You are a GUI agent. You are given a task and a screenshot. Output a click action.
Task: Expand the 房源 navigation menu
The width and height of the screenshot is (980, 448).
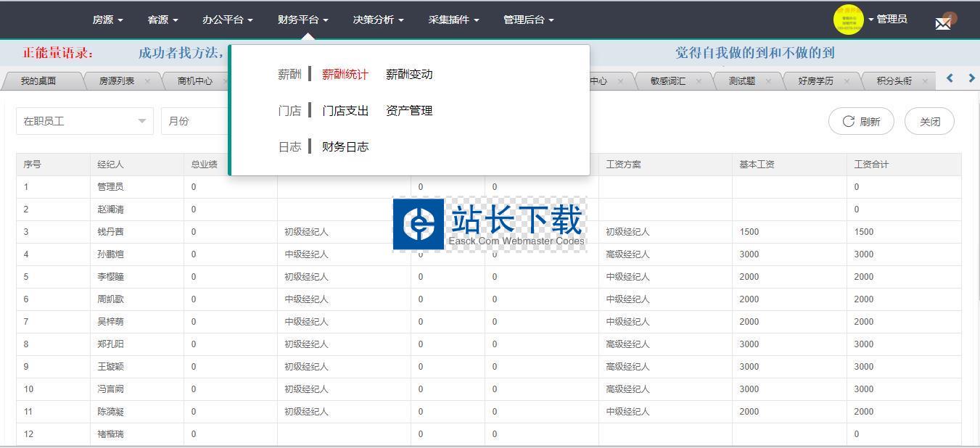click(x=107, y=20)
